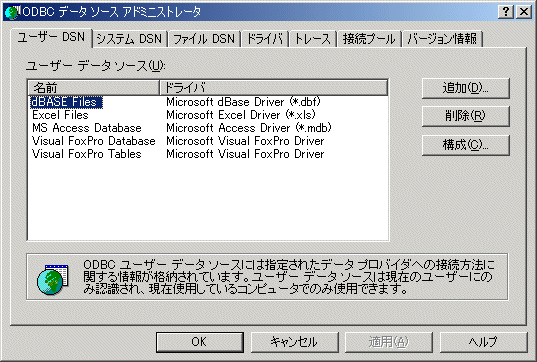Image resolution: width=537 pixels, height=362 pixels.
Task: Open the 構成(C)... configuration button
Action: (x=466, y=145)
